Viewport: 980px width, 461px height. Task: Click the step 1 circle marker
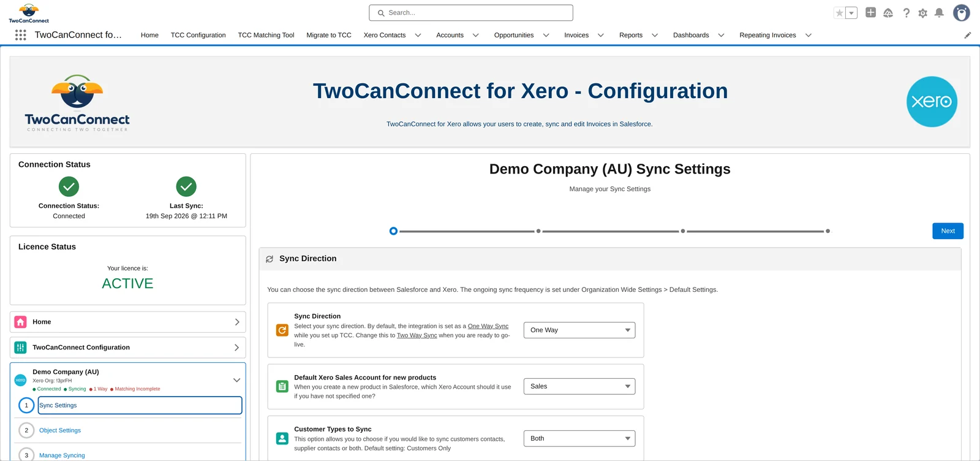26,405
